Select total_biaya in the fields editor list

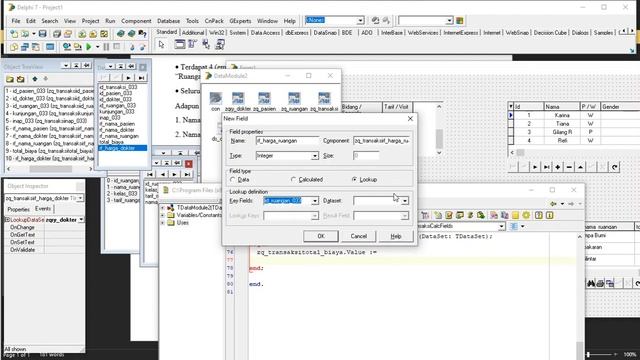[x=111, y=142]
